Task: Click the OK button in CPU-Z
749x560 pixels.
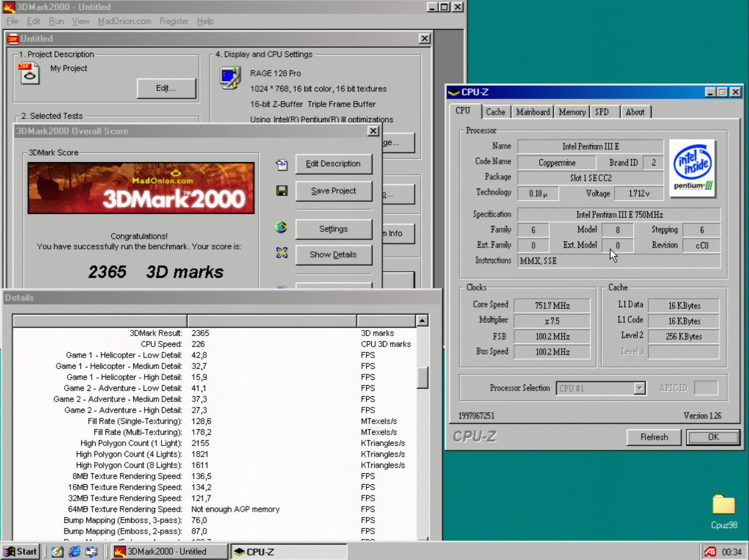Action: click(x=713, y=437)
